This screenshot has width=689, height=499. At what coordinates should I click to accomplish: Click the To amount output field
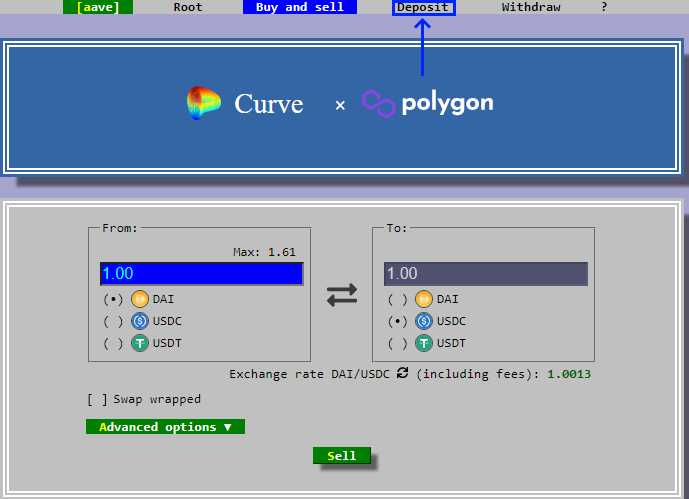[486, 274]
